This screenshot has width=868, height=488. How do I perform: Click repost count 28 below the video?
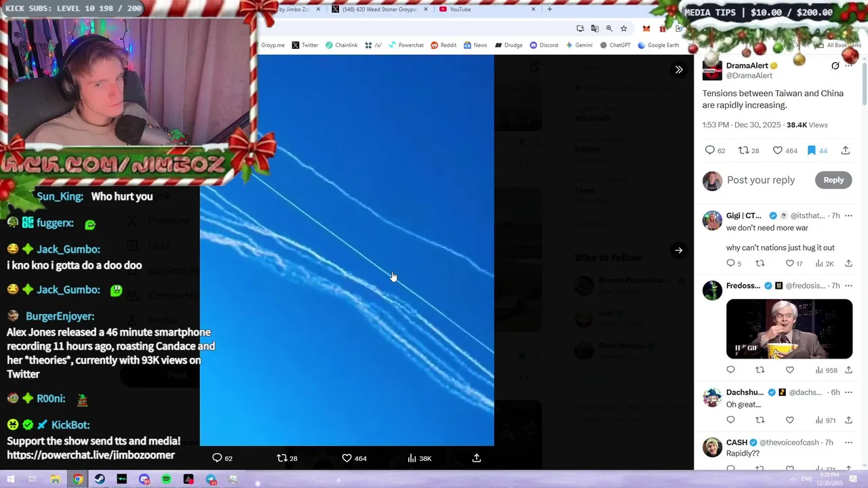(x=288, y=458)
